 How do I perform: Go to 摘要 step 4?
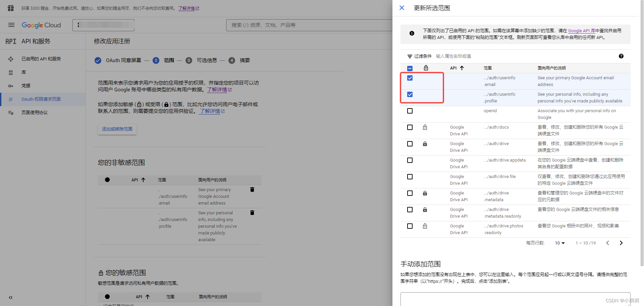pos(239,60)
